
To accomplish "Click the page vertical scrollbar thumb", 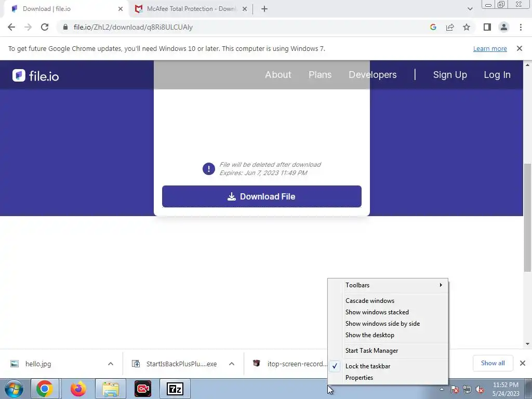I will point(528,217).
